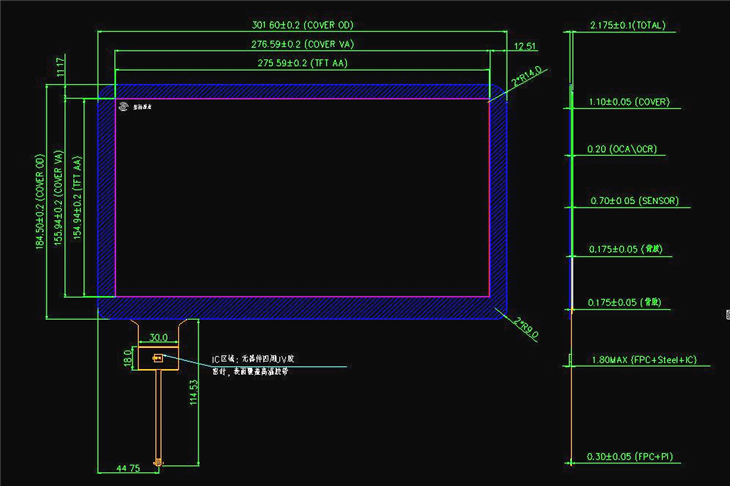Select the 2*R14.0 corner radius callout
This screenshot has height=486, width=730.
coord(527,76)
